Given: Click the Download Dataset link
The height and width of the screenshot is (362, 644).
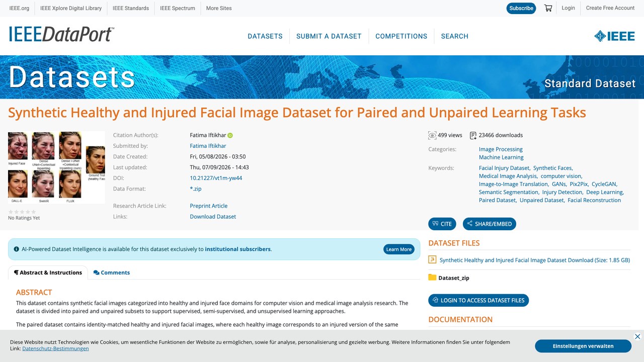Looking at the screenshot, I should point(213,217).
